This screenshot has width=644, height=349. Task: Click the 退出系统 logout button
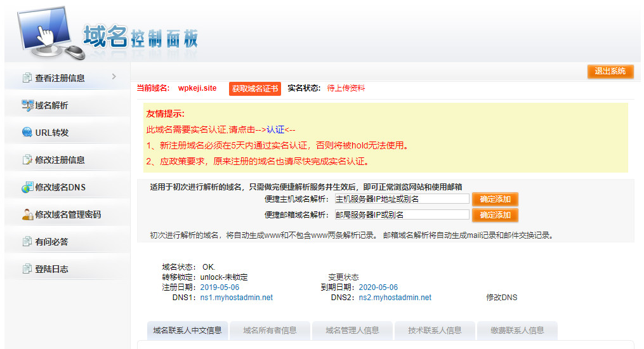(x=610, y=71)
